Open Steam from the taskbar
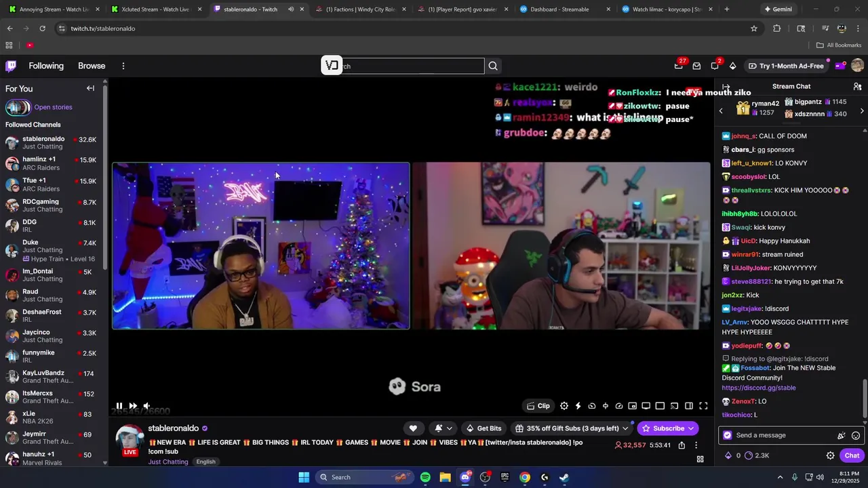The image size is (868, 488). [564, 477]
